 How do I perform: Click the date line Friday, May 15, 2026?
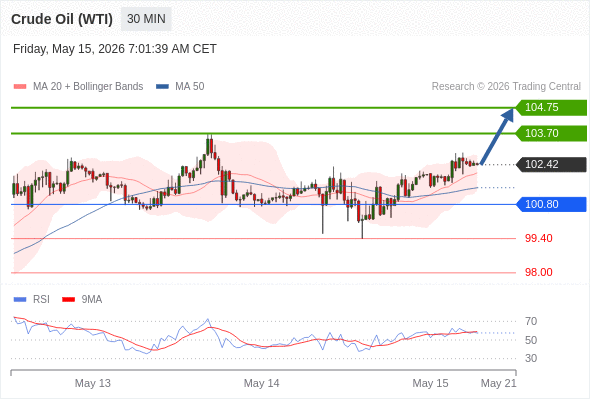[x=115, y=49]
